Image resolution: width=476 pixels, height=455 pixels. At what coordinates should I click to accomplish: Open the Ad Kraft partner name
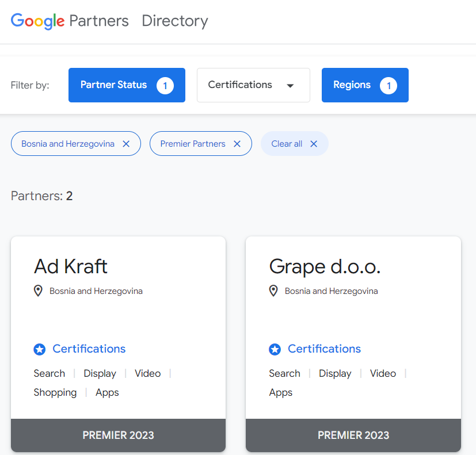pos(71,266)
